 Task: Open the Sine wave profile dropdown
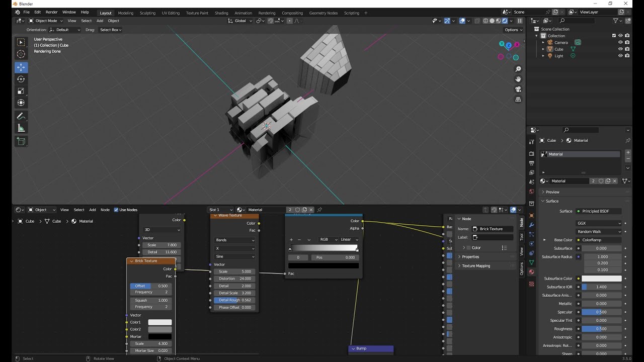point(235,256)
